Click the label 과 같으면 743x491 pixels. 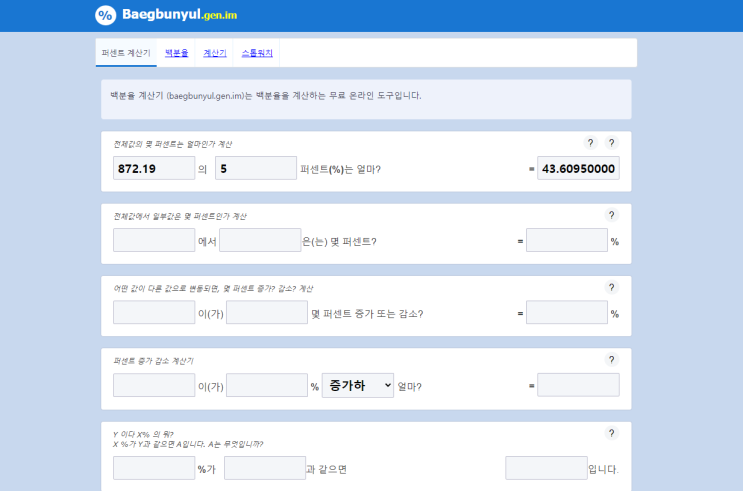326,469
